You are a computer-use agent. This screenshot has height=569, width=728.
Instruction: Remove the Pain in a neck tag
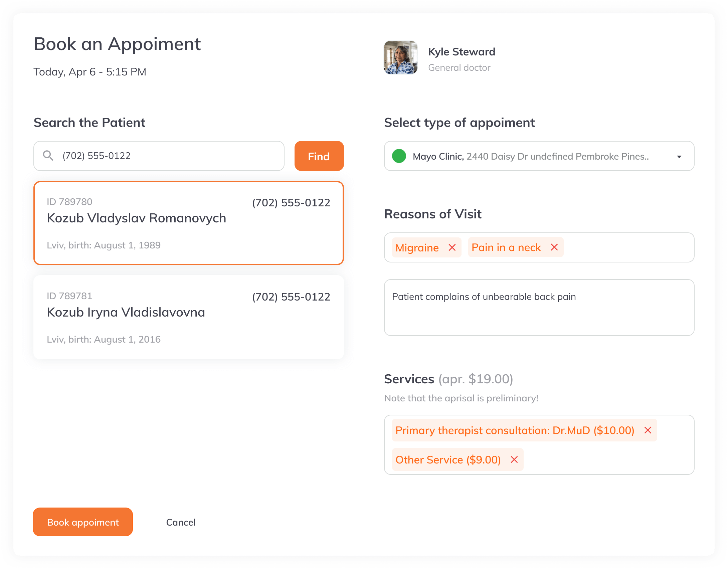[x=554, y=247]
